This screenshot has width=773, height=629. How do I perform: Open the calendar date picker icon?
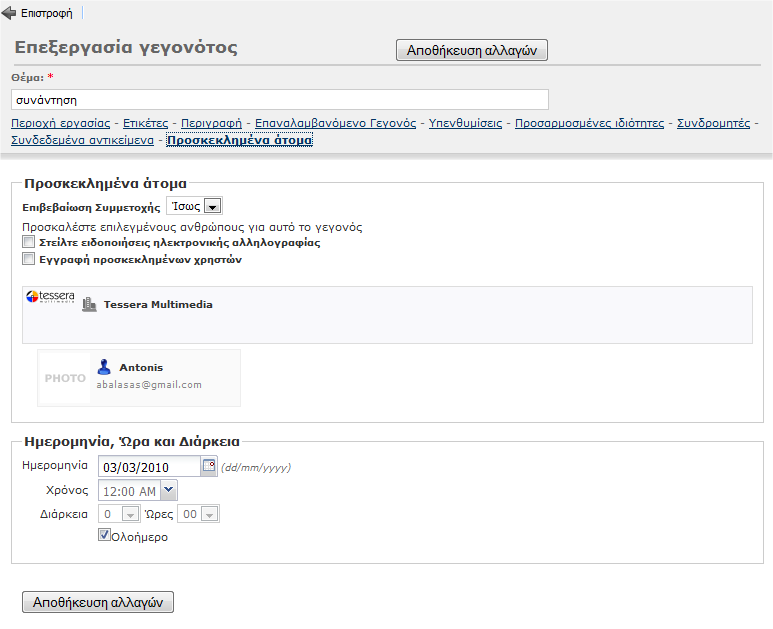pos(209,465)
